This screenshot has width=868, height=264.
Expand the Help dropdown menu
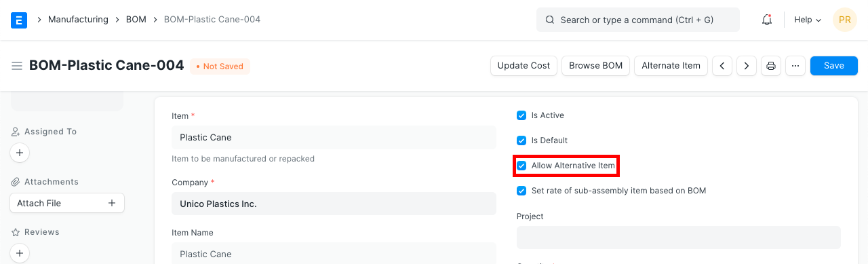click(808, 20)
